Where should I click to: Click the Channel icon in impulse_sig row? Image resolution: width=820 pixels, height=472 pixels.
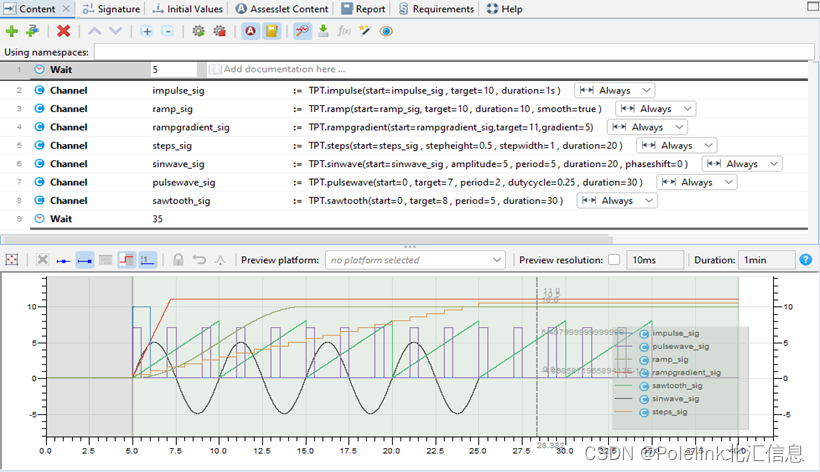click(39, 90)
